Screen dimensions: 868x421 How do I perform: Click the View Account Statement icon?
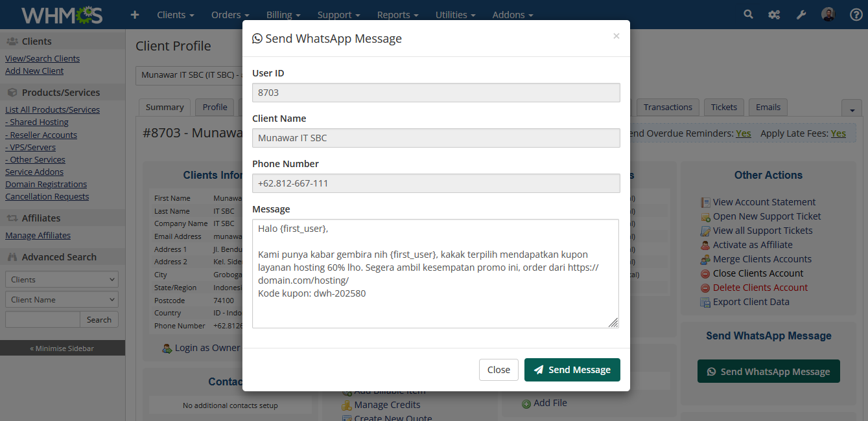coord(706,203)
